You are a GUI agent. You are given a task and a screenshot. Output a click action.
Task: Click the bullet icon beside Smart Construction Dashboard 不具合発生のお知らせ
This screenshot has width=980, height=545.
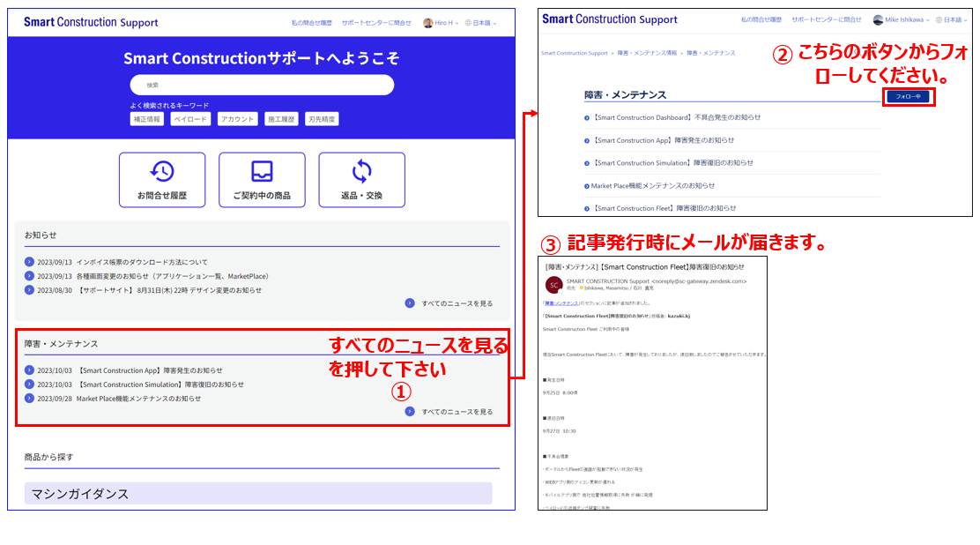pyautogui.click(x=587, y=117)
